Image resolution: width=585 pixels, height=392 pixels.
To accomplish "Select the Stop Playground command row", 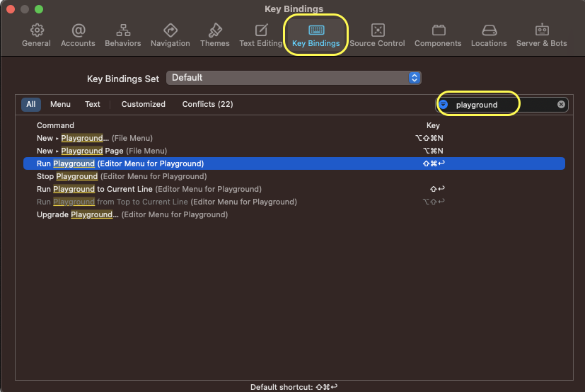I will (294, 176).
